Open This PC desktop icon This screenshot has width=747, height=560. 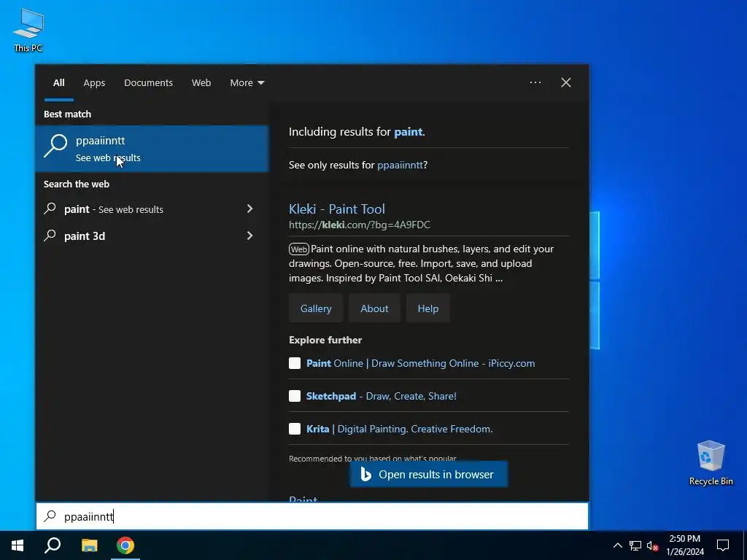click(28, 31)
